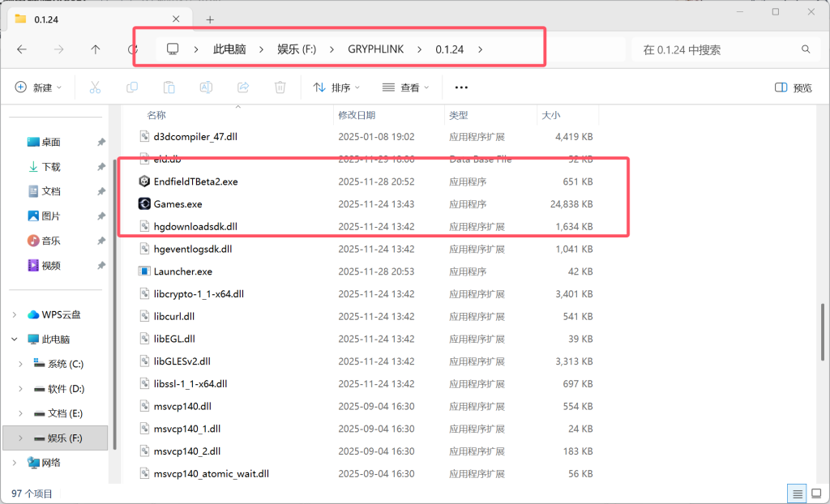
Task: Navigate to GRYPHLINK via the breadcrumb
Action: tap(375, 49)
